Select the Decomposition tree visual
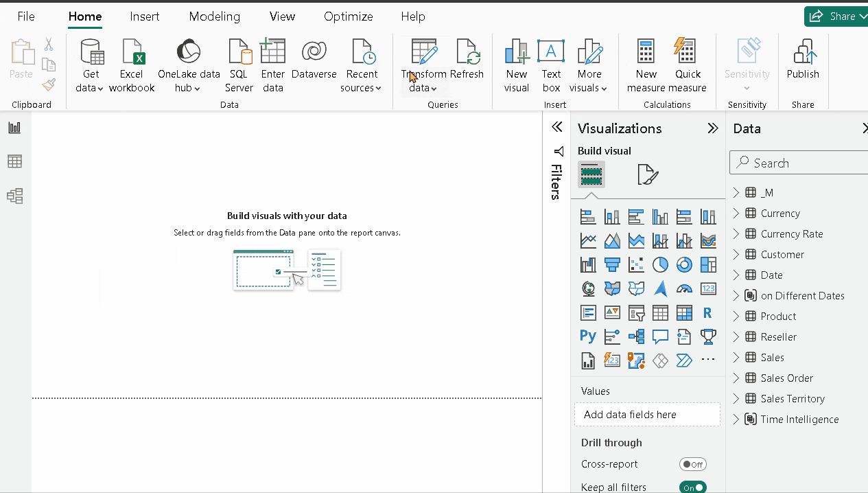The height and width of the screenshot is (493, 868). tap(636, 336)
